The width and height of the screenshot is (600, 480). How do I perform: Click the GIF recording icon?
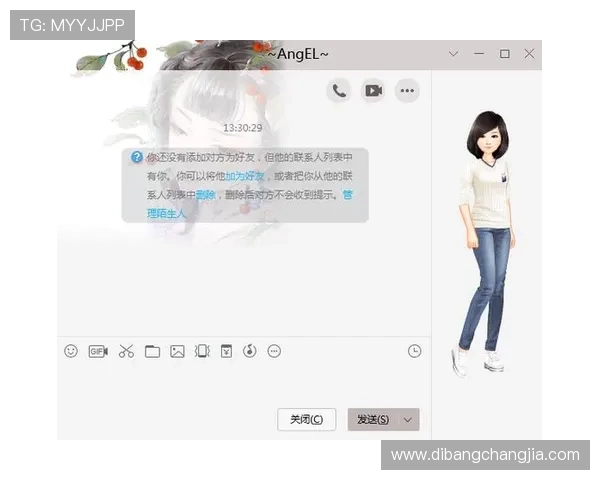98,351
